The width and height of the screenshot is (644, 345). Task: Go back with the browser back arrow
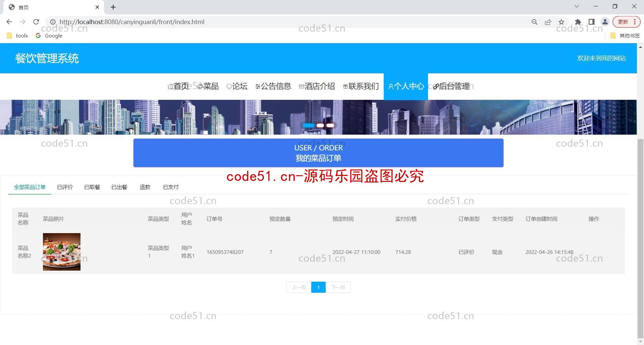click(9, 22)
